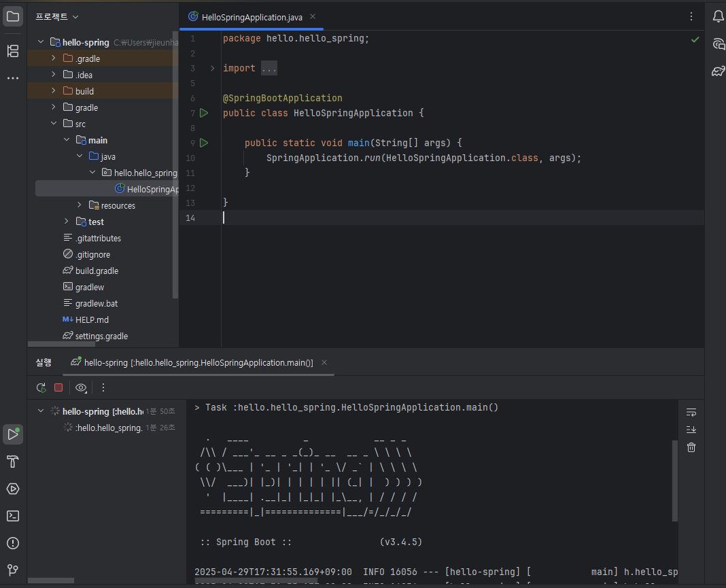
Task: Open the Git version control icon
Action: pos(13,570)
